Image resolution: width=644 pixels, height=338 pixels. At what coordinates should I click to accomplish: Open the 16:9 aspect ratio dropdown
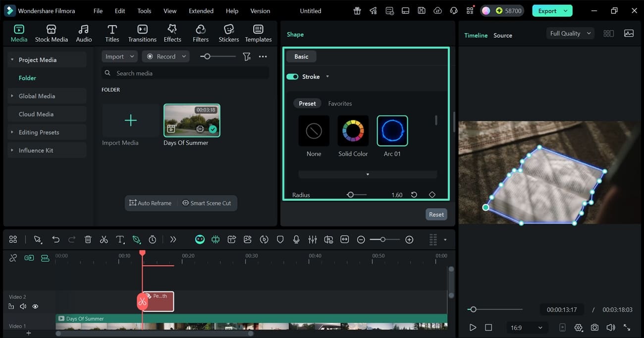point(527,327)
